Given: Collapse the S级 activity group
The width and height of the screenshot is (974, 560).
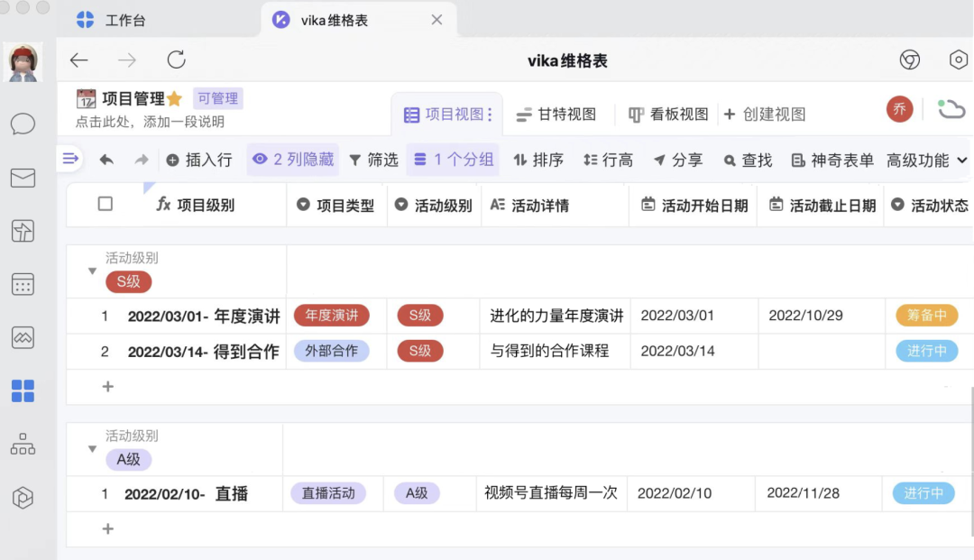Looking at the screenshot, I should [92, 271].
